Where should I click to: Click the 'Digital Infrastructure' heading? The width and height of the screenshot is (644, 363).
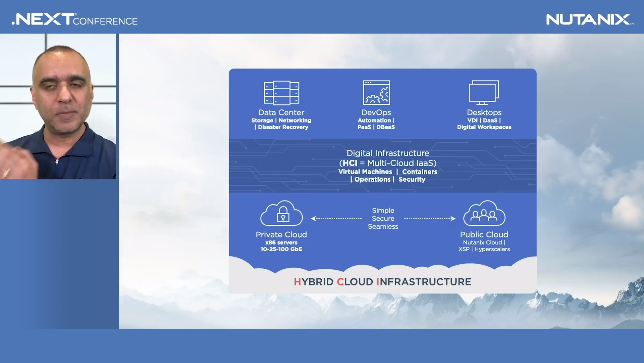(388, 153)
